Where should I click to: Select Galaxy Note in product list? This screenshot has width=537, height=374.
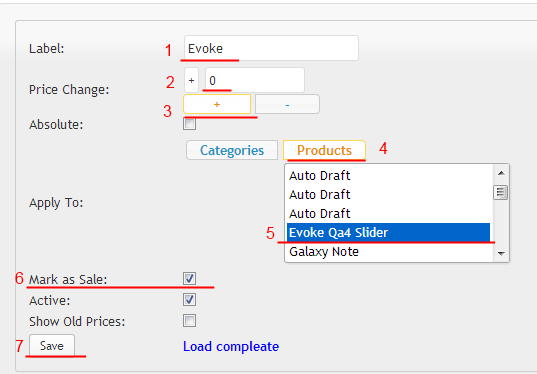click(389, 251)
